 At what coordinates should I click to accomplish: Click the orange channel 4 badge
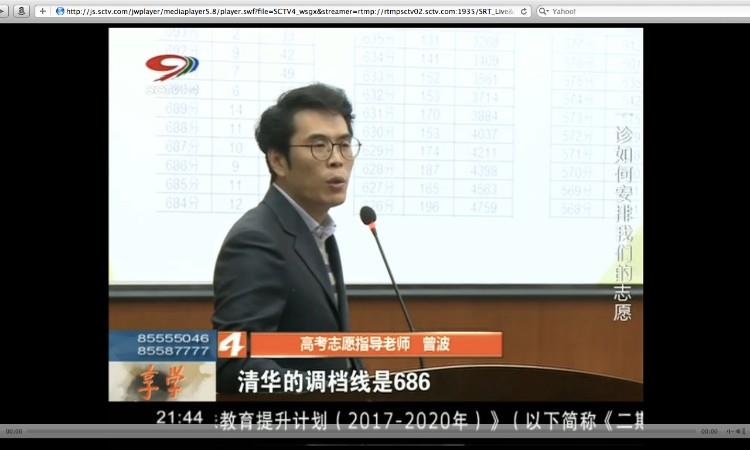point(231,344)
